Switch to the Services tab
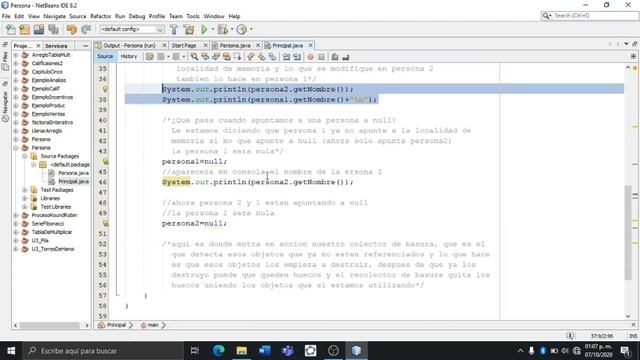640x360 pixels. [x=56, y=46]
